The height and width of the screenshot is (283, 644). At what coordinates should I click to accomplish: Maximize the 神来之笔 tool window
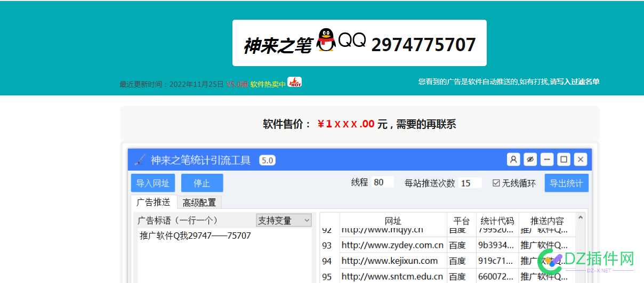(x=563, y=159)
